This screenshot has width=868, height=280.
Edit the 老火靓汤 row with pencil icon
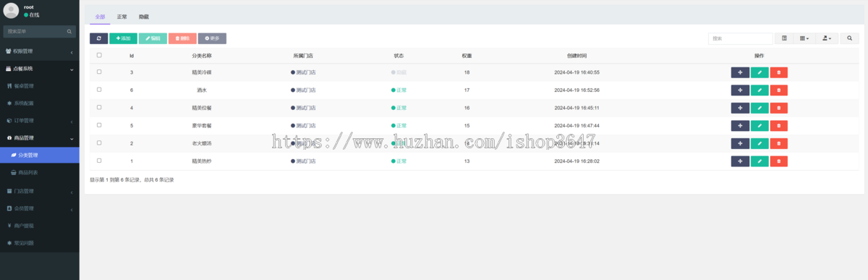[x=759, y=143]
